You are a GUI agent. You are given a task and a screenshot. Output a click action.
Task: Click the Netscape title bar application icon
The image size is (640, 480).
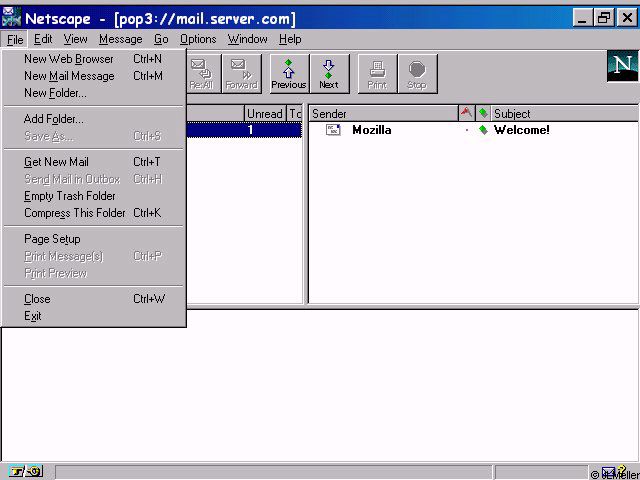pos(11,18)
